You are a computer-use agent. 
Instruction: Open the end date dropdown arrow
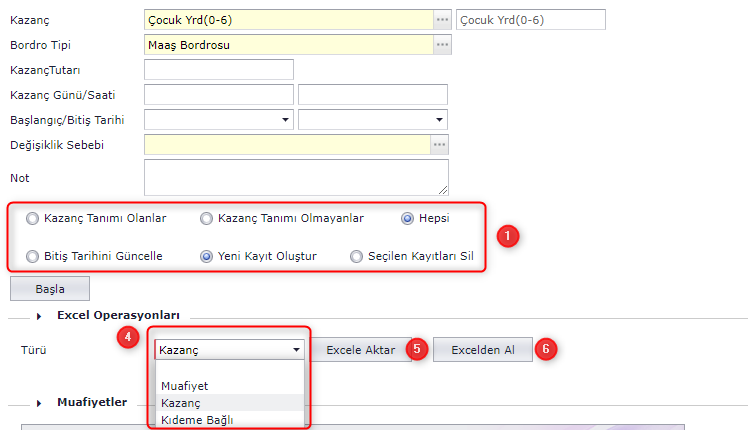(439, 120)
